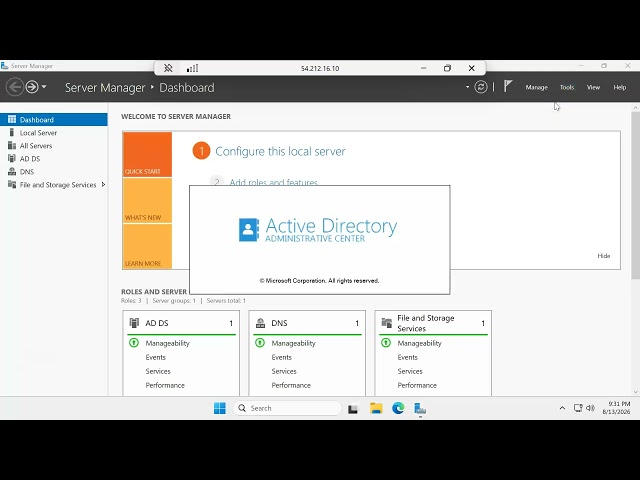Open Performance in File and Storage tile
The height and width of the screenshot is (480, 640).
417,385
